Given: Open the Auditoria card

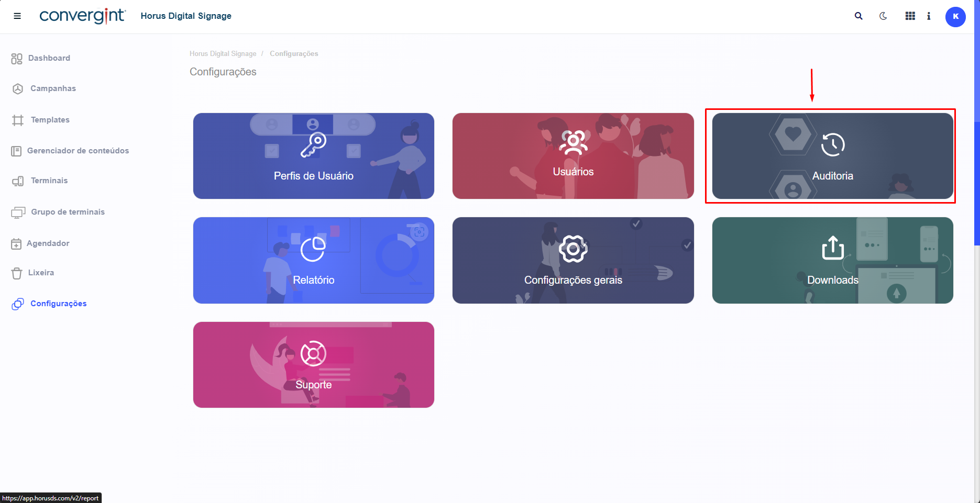Looking at the screenshot, I should coord(832,156).
